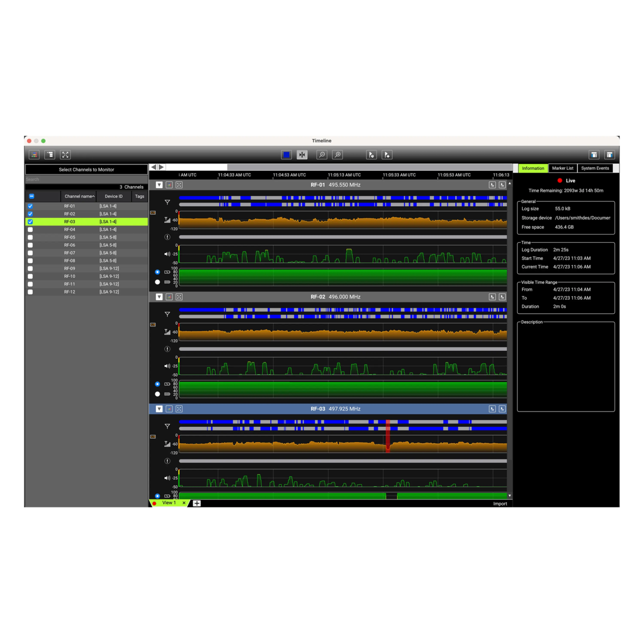Uncheck the RF-02 channel checkbox
Viewport: 644px width, 644px height.
31,214
